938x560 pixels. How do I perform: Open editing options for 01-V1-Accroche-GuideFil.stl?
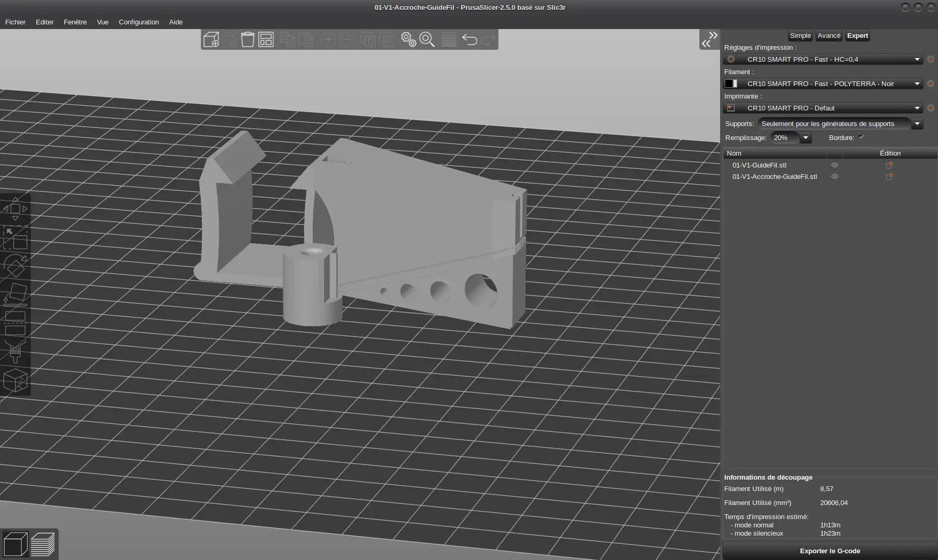pos(889,176)
